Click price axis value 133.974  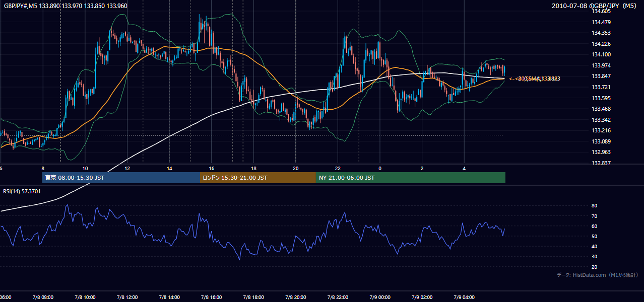click(x=601, y=65)
